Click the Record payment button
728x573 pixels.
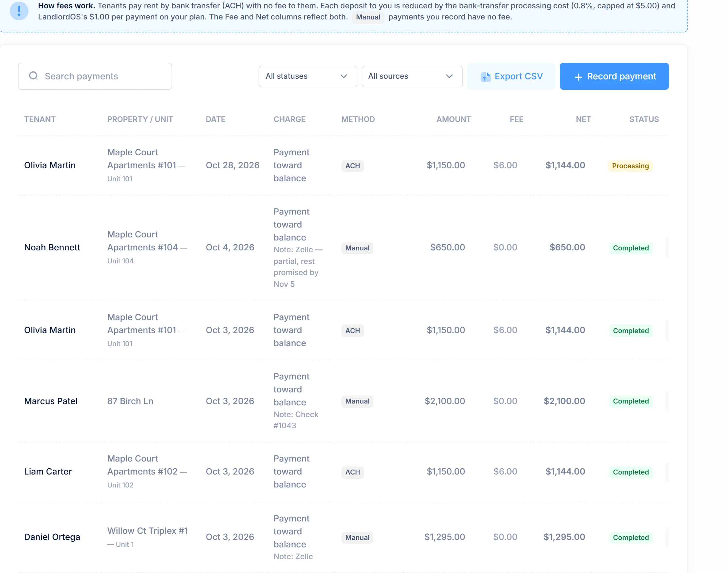(x=614, y=76)
